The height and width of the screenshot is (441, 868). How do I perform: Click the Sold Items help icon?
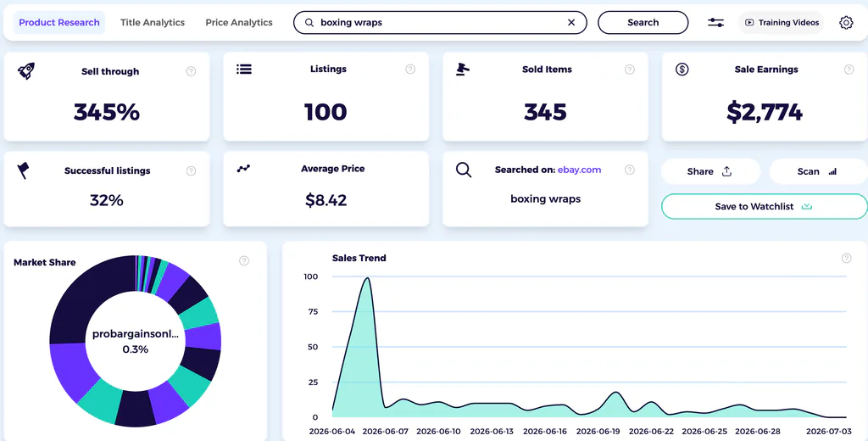630,70
